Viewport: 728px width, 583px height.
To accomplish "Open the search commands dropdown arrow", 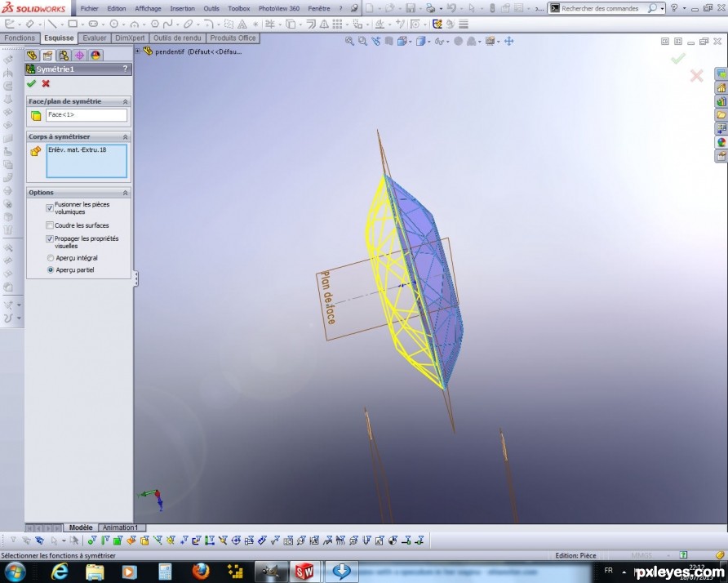I will 662,8.
